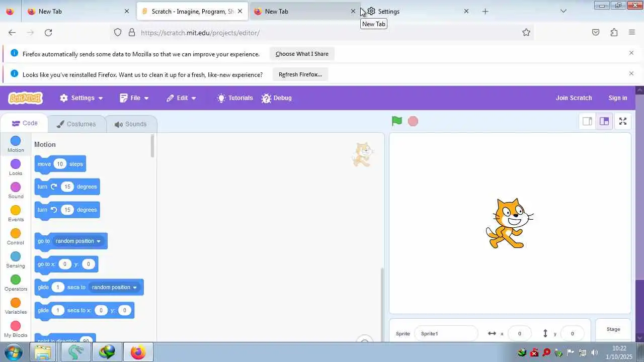Open a new browser tab
The height and width of the screenshot is (362, 644).
(x=485, y=11)
